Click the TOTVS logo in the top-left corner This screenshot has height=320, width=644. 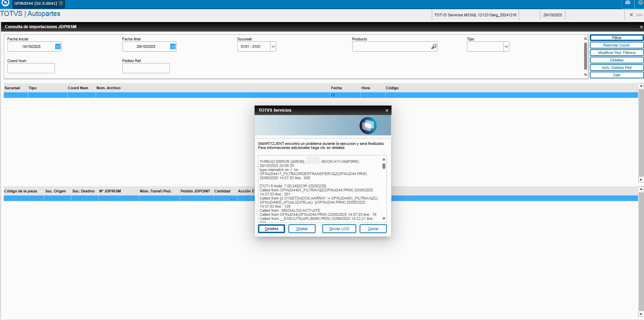5,3
